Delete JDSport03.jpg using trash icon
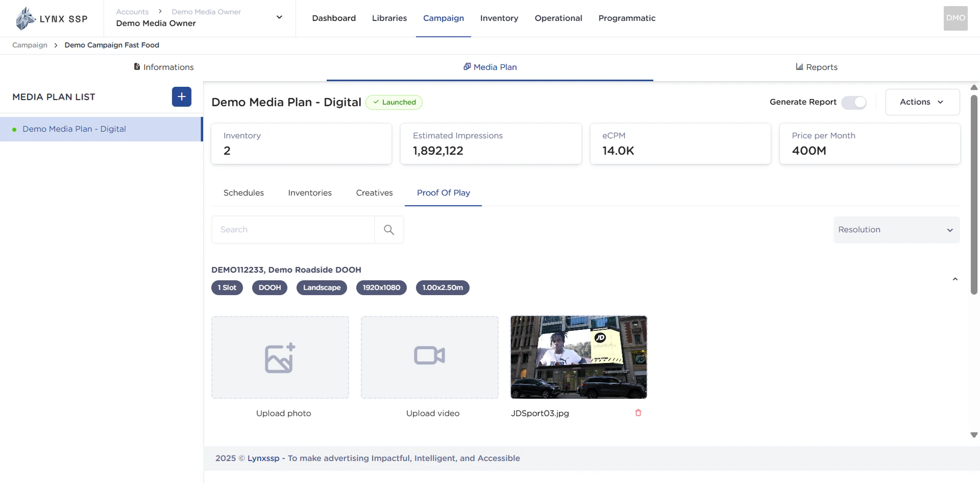980x484 pixels. point(638,413)
